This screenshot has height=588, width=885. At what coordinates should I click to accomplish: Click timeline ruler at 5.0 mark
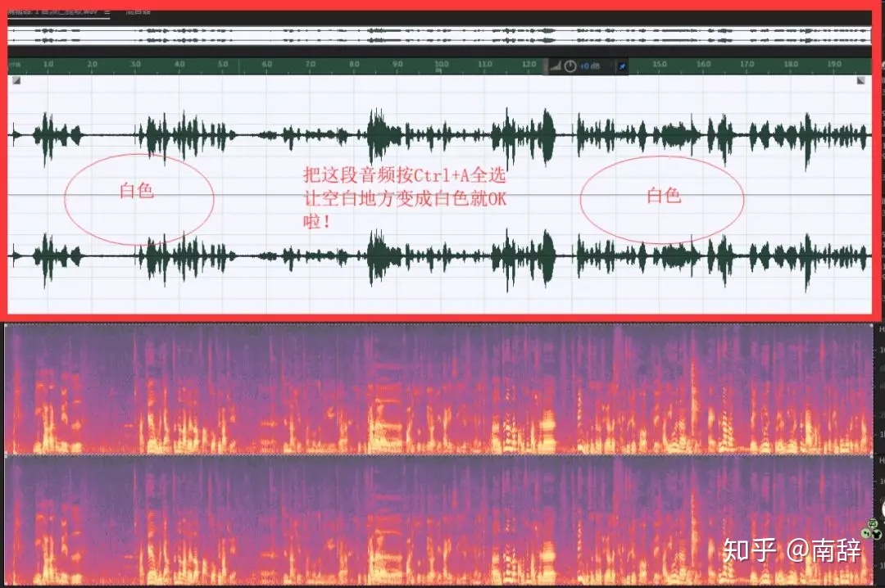pos(223,65)
